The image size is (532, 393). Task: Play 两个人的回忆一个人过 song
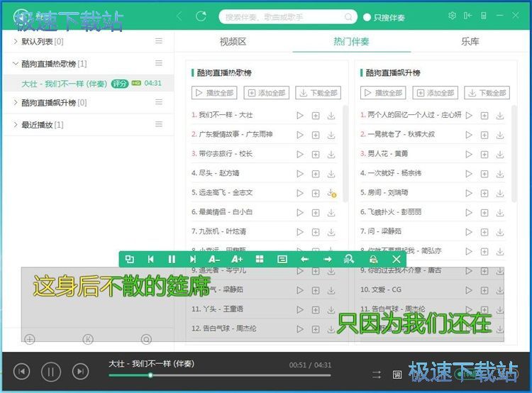pyautogui.click(x=469, y=115)
